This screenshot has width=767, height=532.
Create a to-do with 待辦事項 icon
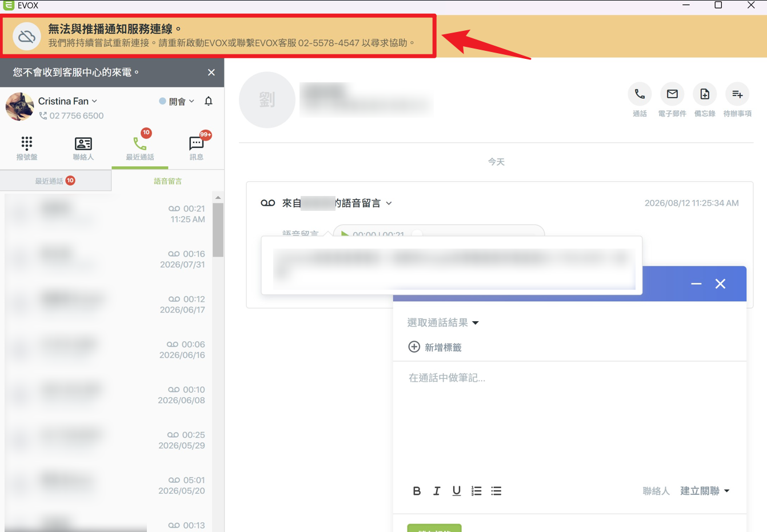click(737, 94)
